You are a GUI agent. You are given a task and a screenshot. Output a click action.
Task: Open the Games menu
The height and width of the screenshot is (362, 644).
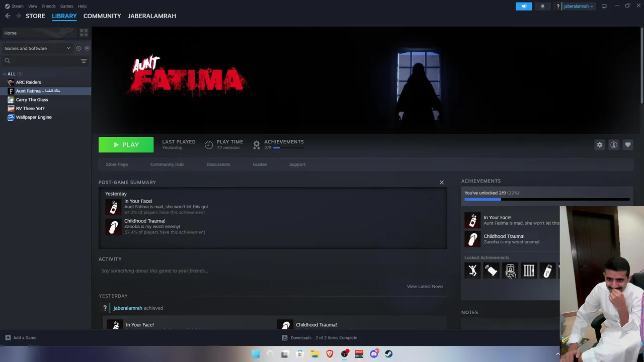(x=66, y=6)
